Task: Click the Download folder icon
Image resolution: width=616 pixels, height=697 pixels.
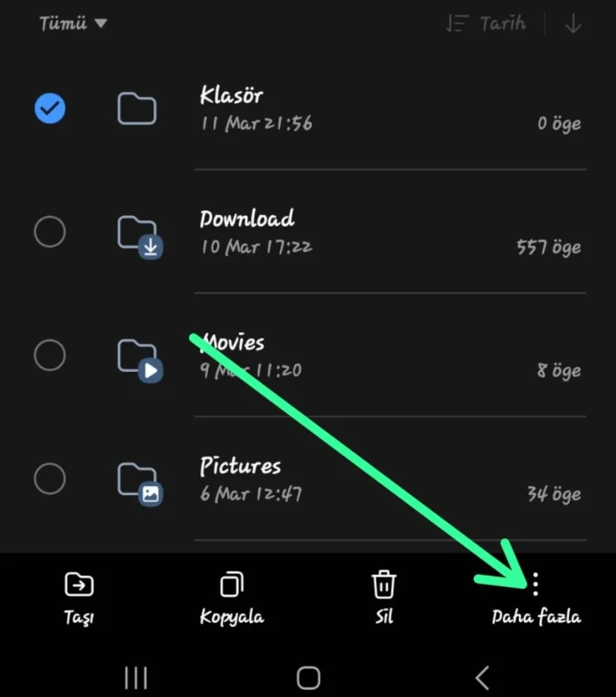Action: [140, 237]
